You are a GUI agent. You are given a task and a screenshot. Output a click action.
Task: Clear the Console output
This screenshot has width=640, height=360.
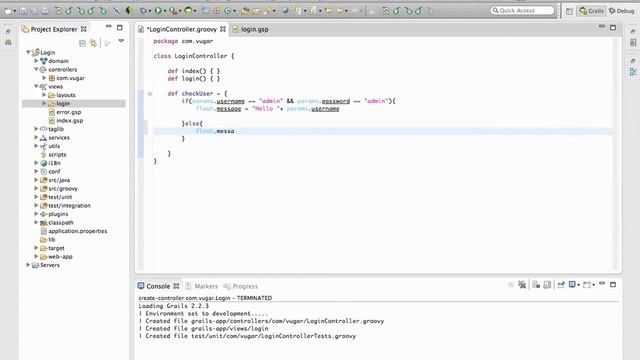pos(536,284)
